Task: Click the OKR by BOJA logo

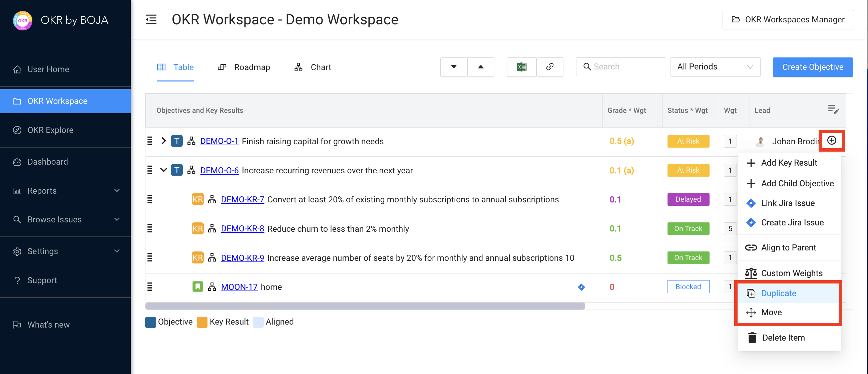Action: 23,20
